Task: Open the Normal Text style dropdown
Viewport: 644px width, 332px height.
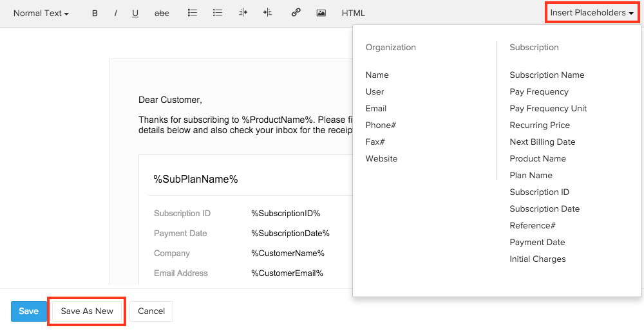Action: tap(41, 13)
